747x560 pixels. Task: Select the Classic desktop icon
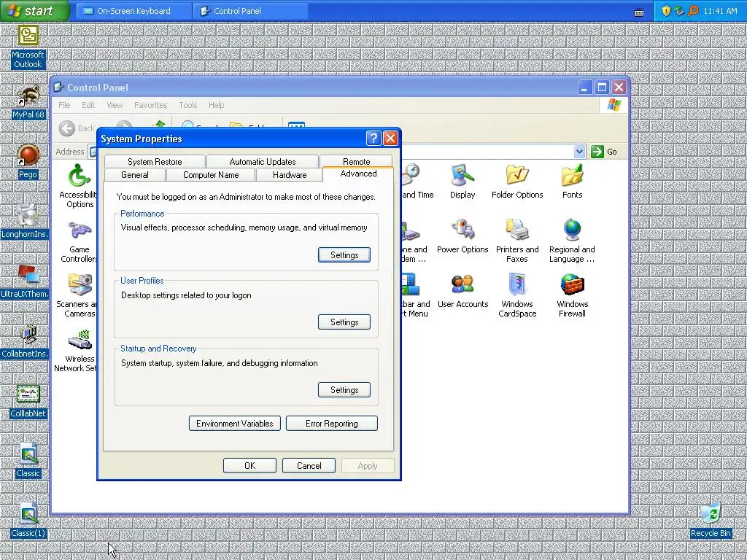coord(28,461)
